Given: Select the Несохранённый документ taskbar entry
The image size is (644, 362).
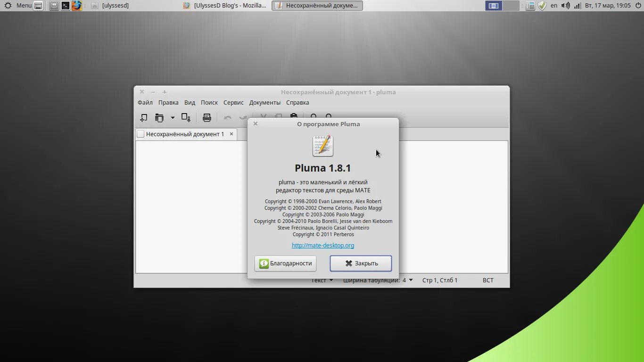Looking at the screenshot, I should click(x=317, y=6).
